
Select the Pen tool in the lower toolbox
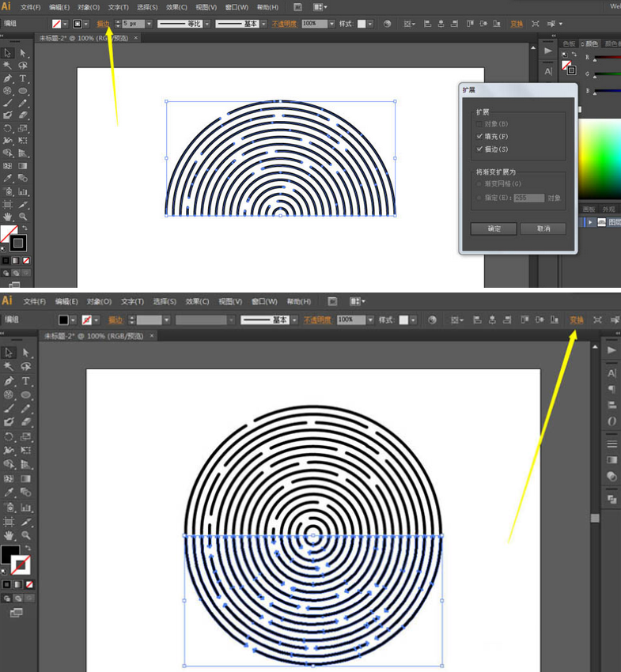tap(9, 381)
